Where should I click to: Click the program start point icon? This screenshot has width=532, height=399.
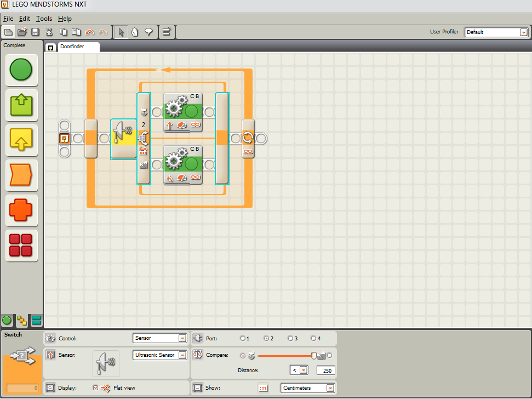point(65,139)
